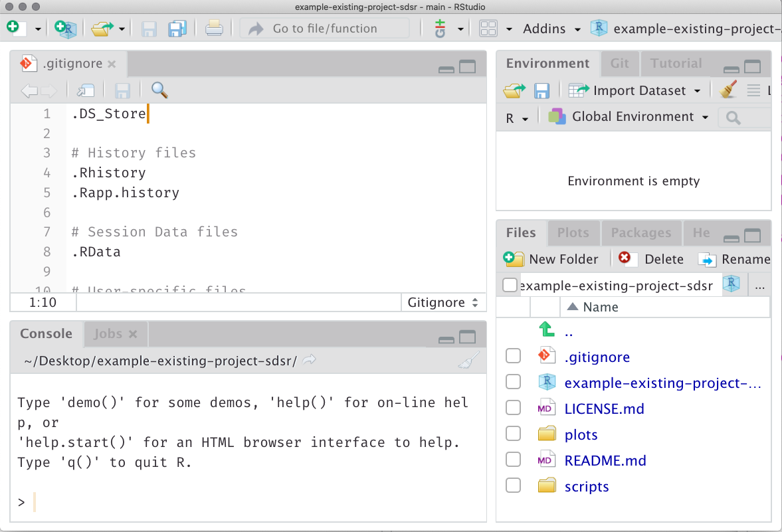The width and height of the screenshot is (782, 532).
Task: Click the Find/Replace magnifier icon
Action: 159,90
